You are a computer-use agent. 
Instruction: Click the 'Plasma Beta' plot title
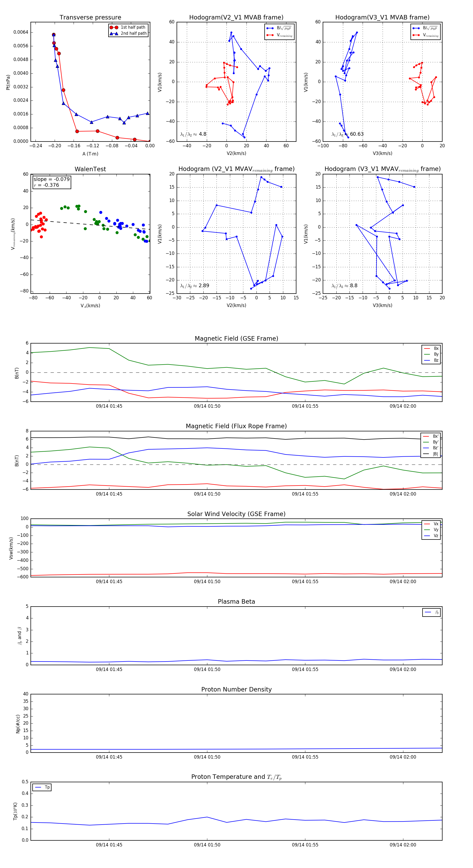236,602
